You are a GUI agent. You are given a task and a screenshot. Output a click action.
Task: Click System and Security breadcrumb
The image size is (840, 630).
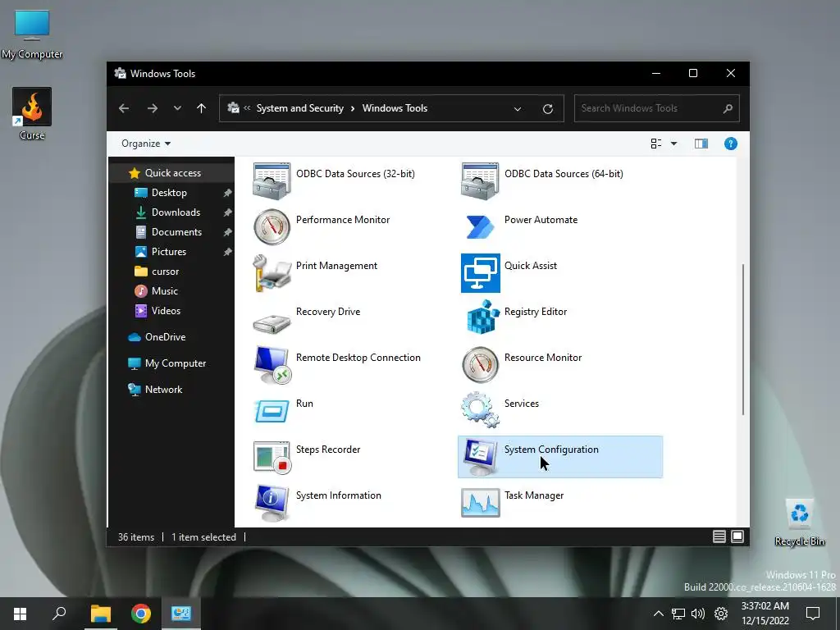(300, 108)
